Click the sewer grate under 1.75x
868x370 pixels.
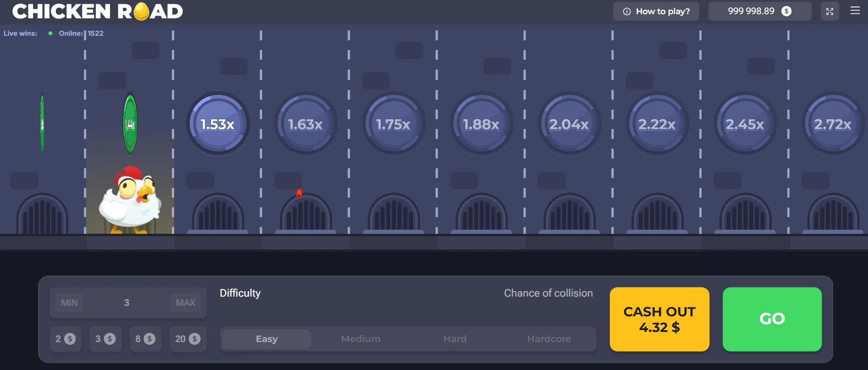(x=394, y=214)
